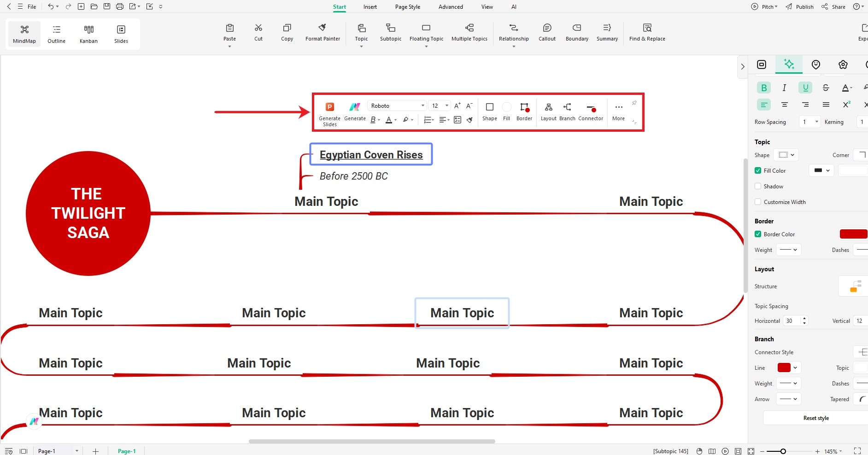Click the Cut tool
The image size is (868, 455).
[x=258, y=32]
